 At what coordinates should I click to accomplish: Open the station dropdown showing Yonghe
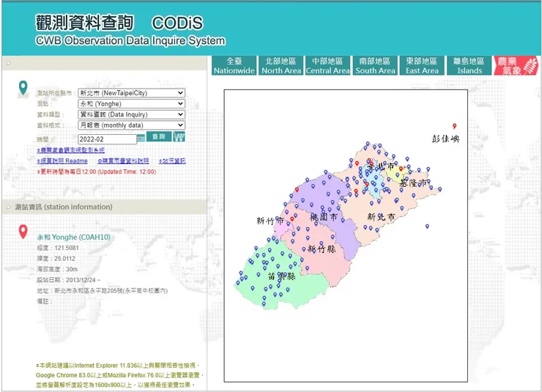click(x=131, y=104)
